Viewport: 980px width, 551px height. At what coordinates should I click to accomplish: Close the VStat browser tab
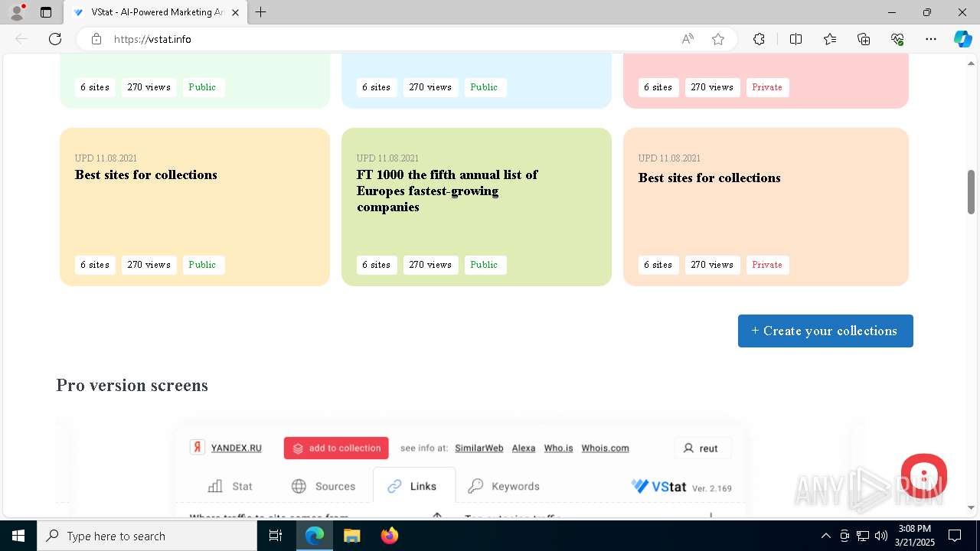pyautogui.click(x=235, y=12)
